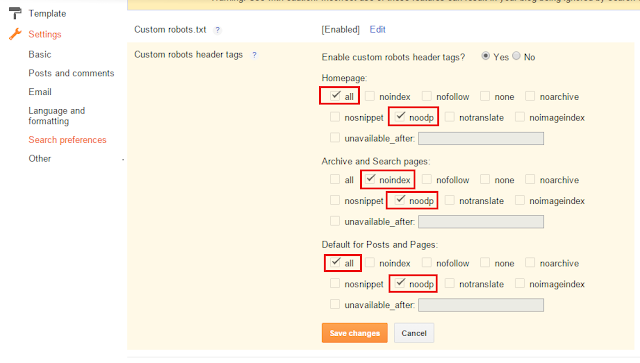Toggle Posts and Pages all checkbox
640x363 pixels.
pyautogui.click(x=335, y=263)
